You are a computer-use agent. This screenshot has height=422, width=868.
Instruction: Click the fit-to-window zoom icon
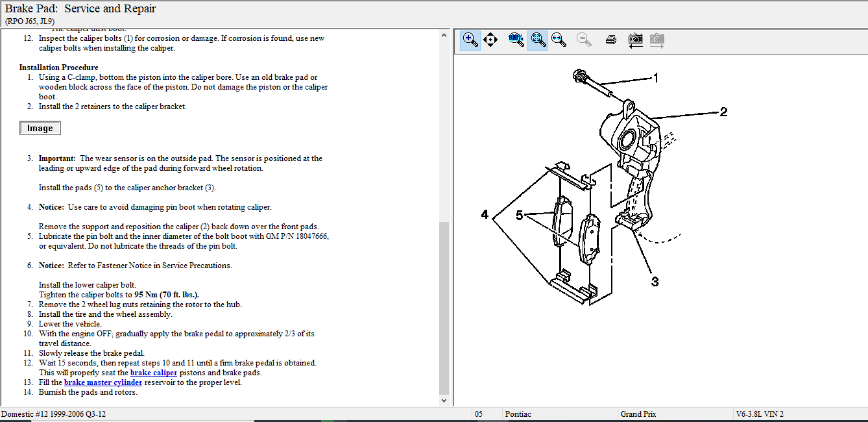[x=537, y=40]
